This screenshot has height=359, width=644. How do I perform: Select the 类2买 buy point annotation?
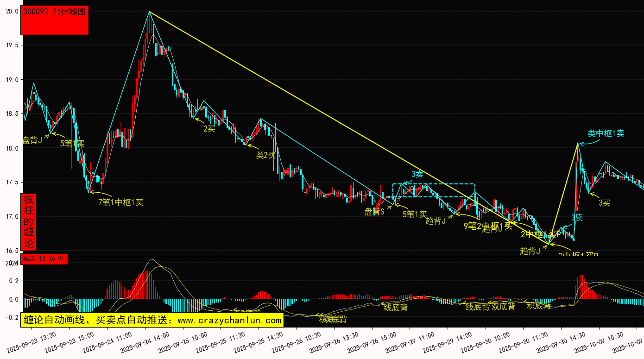tap(265, 155)
